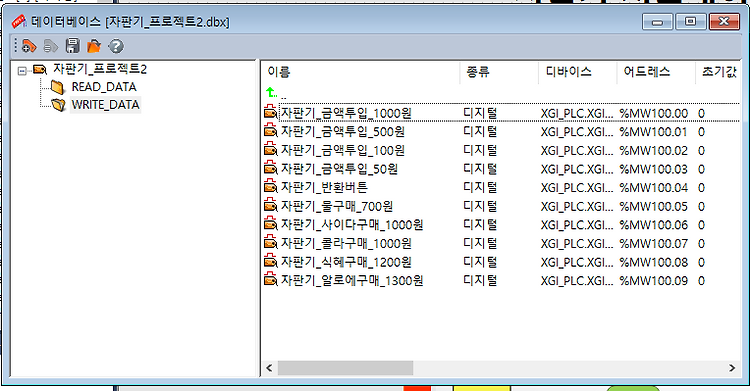Select the 자판기_반환버튼 tag
This screenshot has width=750, height=391.
[x=324, y=188]
